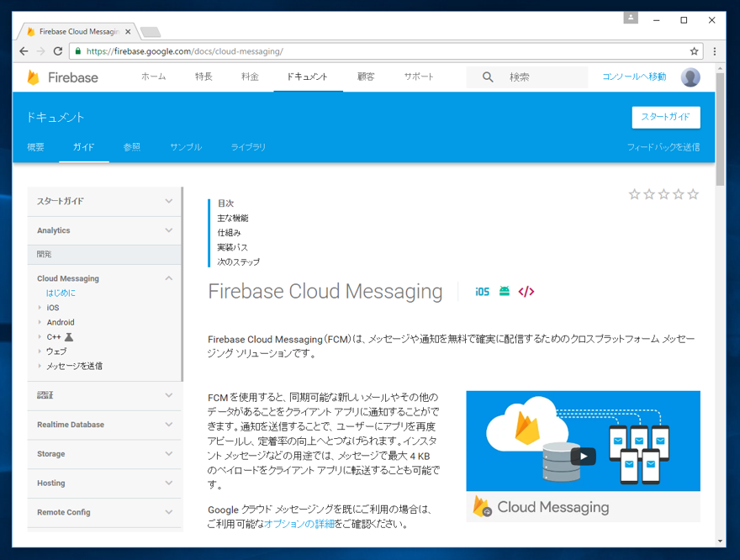This screenshot has width=740, height=560.
Task: Jump to 主な機能 in contents
Action: (x=233, y=218)
